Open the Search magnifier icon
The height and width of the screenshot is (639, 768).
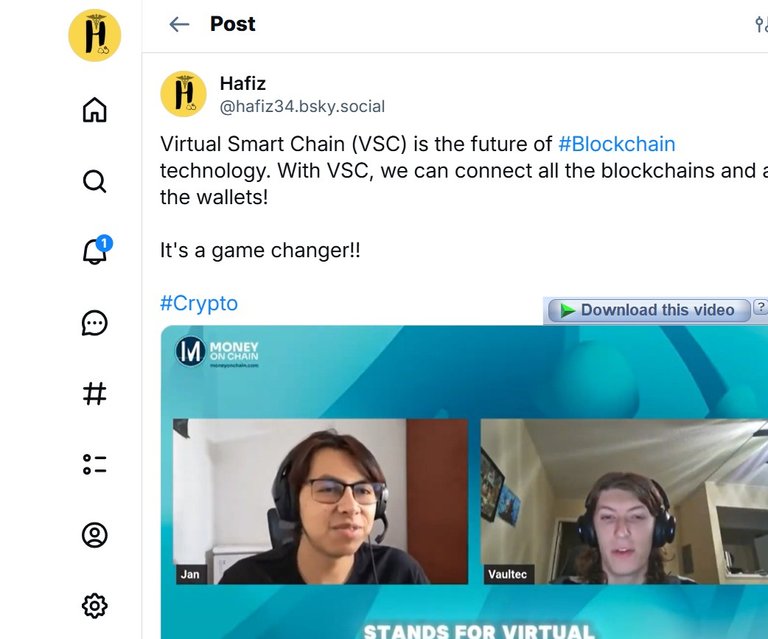point(95,181)
